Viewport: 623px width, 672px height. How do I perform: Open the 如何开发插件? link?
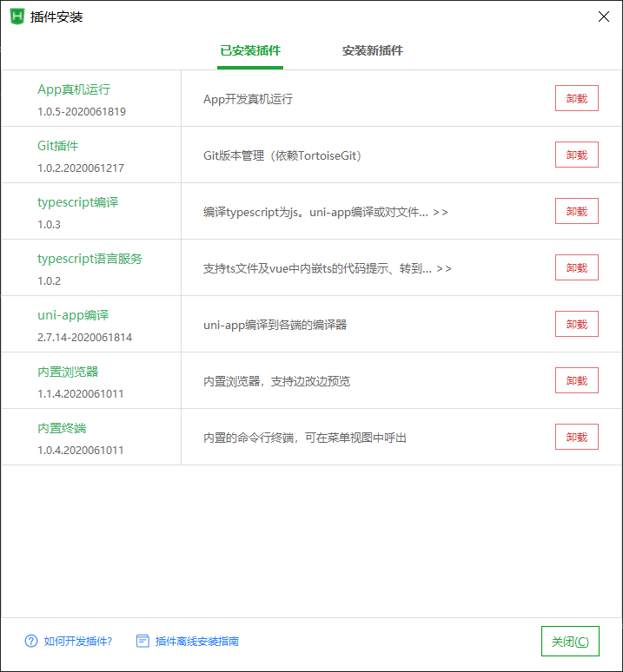coord(77,641)
